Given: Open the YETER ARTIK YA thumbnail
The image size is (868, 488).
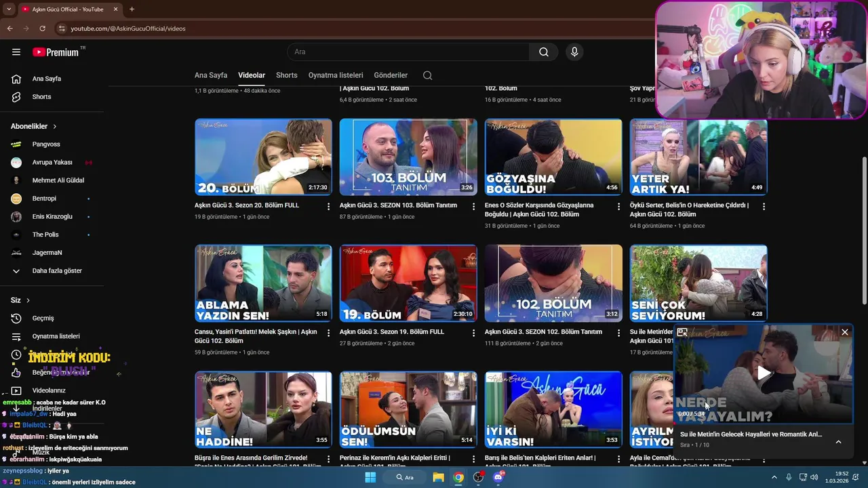Looking at the screenshot, I should pos(698,157).
